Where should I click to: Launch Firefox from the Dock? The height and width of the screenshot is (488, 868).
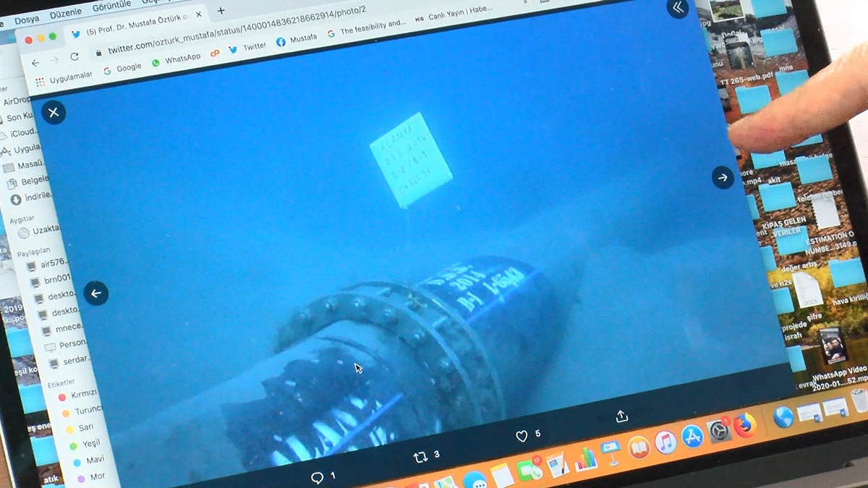tap(744, 425)
